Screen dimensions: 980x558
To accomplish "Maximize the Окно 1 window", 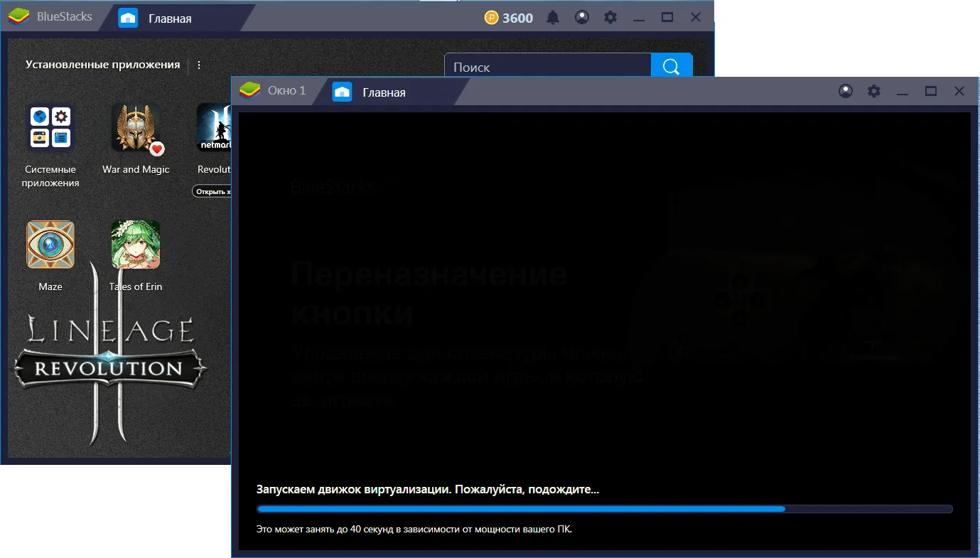I will pos(930,91).
